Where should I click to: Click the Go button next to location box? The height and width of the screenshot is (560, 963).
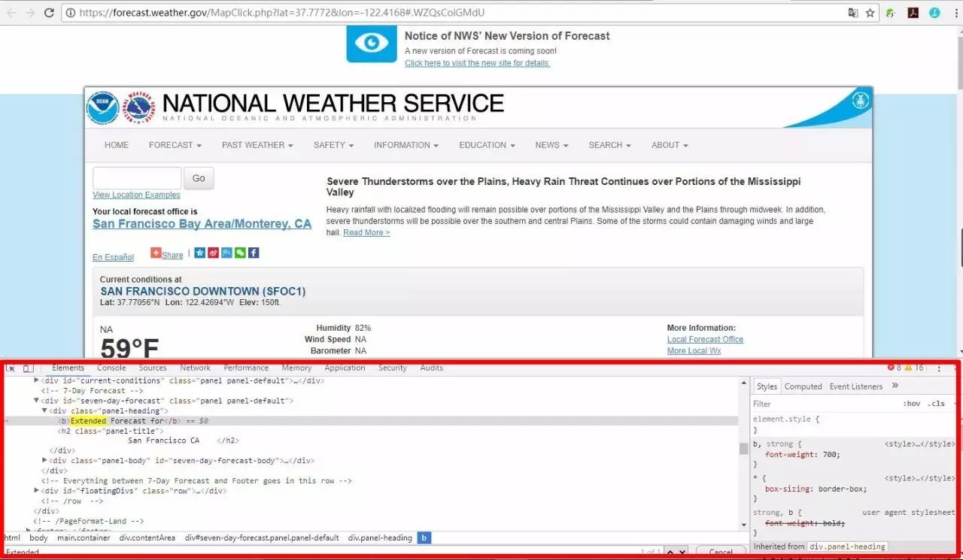[x=199, y=178]
